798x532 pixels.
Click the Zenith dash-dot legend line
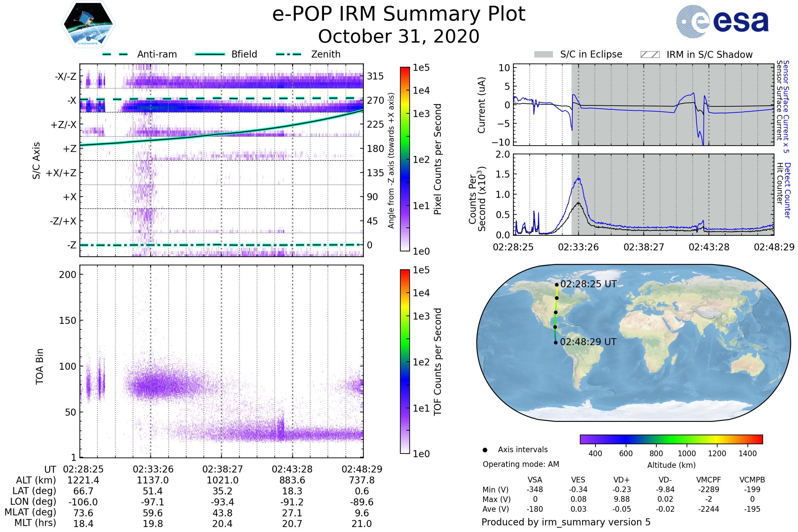(x=288, y=54)
